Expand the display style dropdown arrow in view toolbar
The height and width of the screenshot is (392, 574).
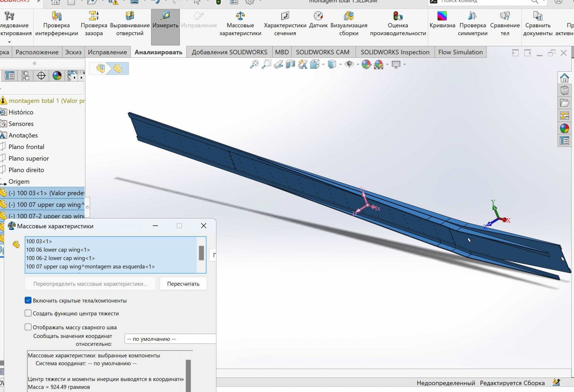pyautogui.click(x=340, y=64)
